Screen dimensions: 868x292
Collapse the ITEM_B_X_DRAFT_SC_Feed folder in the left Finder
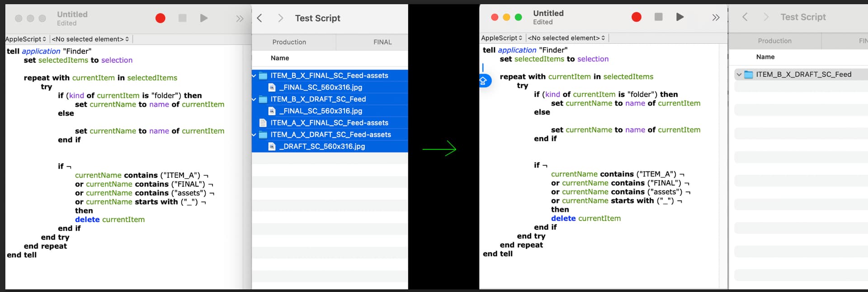coord(254,99)
